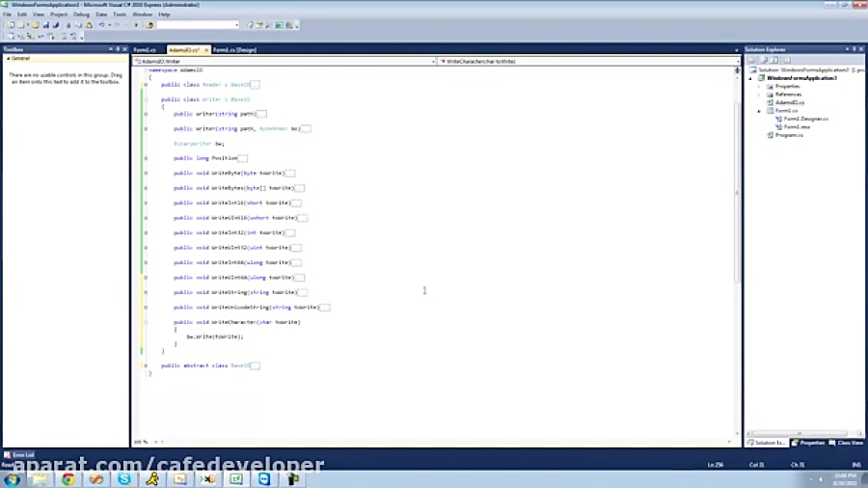Start debugging with the green play icon
This screenshot has height=488, width=868.
(x=136, y=25)
